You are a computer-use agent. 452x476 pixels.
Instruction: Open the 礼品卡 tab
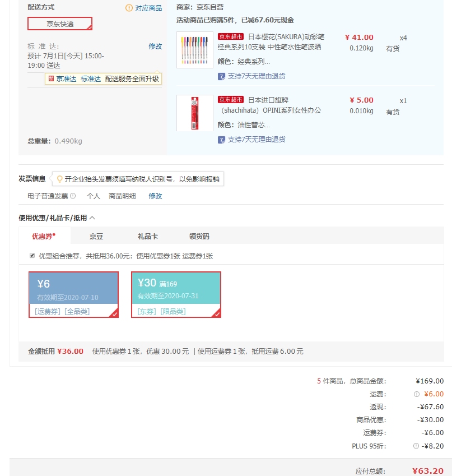pyautogui.click(x=148, y=237)
